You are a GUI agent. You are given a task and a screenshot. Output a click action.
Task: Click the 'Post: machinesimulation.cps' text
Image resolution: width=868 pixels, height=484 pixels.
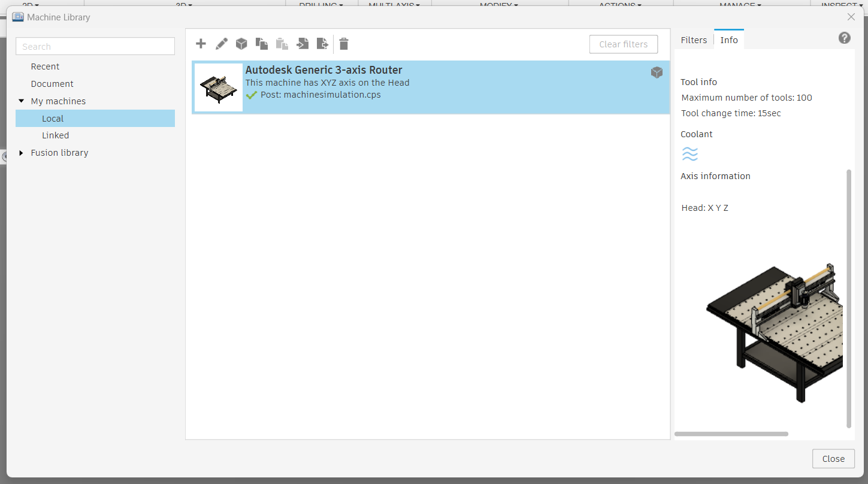(320, 95)
